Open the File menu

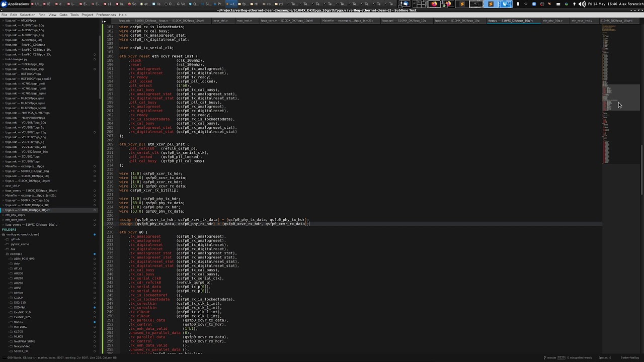tap(4, 15)
